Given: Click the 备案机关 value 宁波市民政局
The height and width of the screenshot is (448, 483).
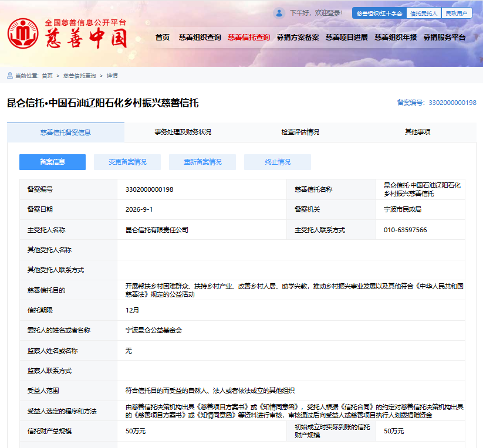Looking at the screenshot, I should pyautogui.click(x=403, y=209).
